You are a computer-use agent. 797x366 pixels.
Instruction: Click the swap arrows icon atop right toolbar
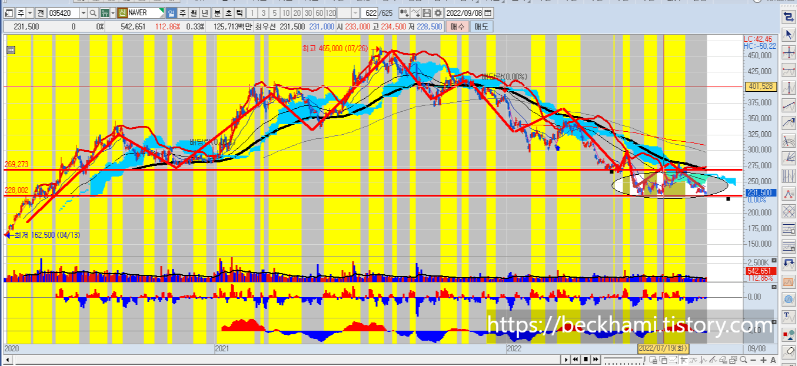(x=788, y=17)
